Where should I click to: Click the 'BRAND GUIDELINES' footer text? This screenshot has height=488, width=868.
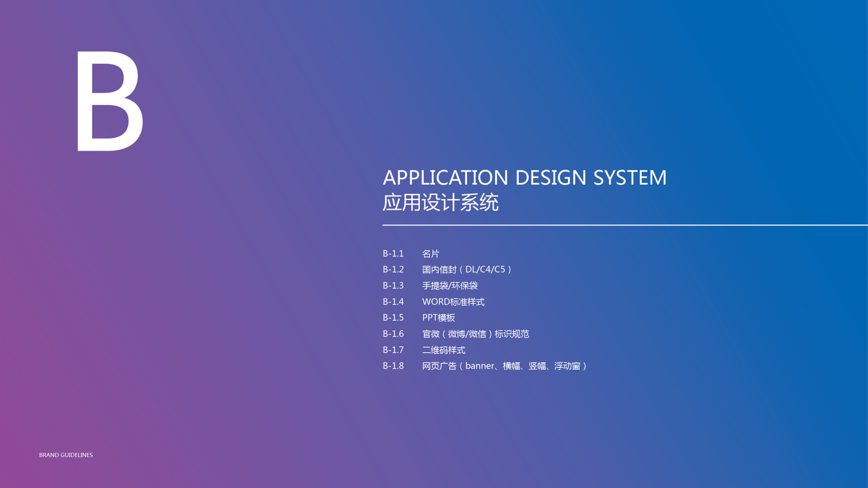coord(66,455)
